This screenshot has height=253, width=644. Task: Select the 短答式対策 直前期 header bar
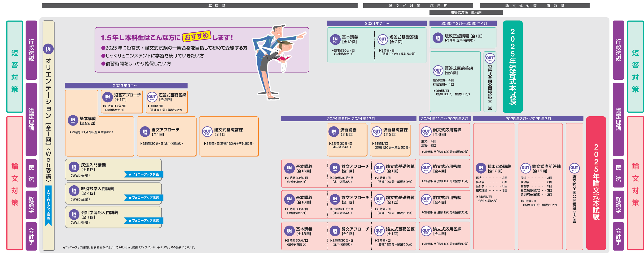(x=466, y=12)
